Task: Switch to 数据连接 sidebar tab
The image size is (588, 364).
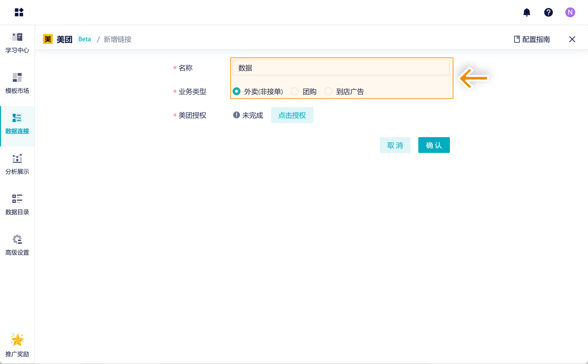Action: pyautogui.click(x=17, y=124)
